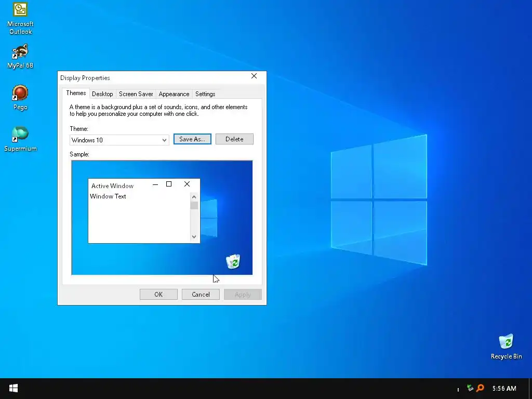Select the Pego desktop shortcut
Screen dimensions: 532x399
point(20,97)
